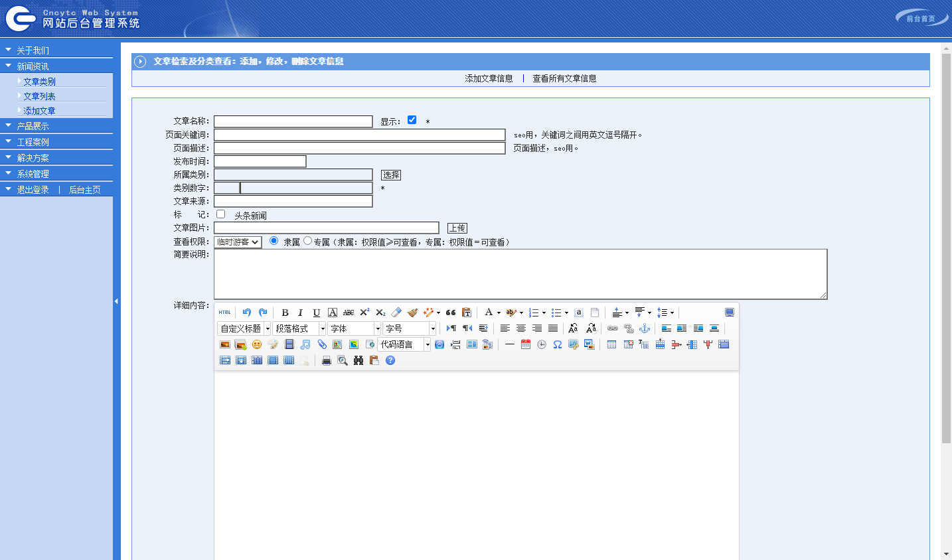This screenshot has width=952, height=560.
Task: Open the 临时游客 permission dropdown
Action: pyautogui.click(x=238, y=242)
